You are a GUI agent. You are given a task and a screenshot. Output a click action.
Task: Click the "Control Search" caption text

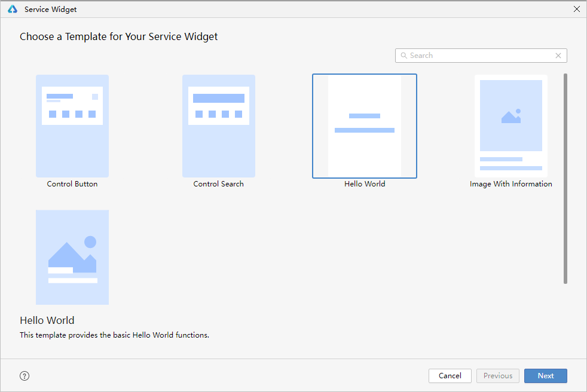click(x=219, y=184)
